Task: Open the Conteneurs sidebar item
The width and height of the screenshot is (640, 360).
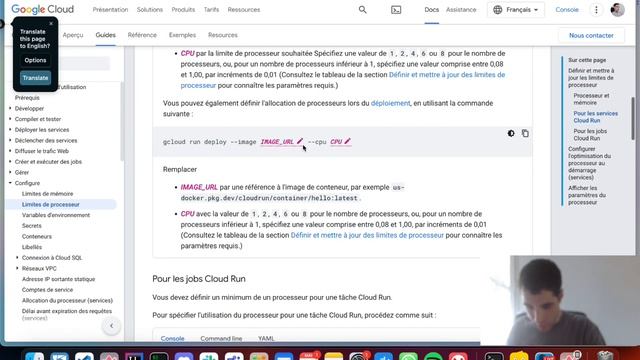Action: click(37, 236)
